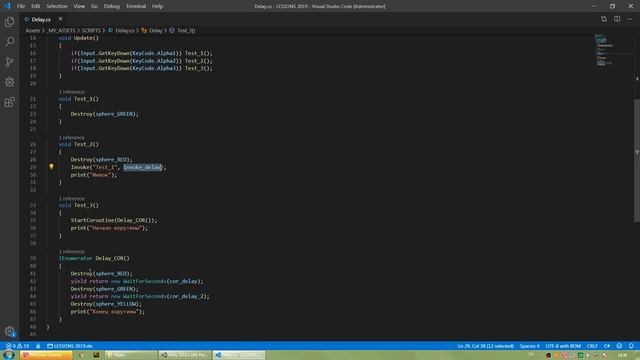
Task: Click the VS Code logo in the title bar
Action: pos(7,6)
